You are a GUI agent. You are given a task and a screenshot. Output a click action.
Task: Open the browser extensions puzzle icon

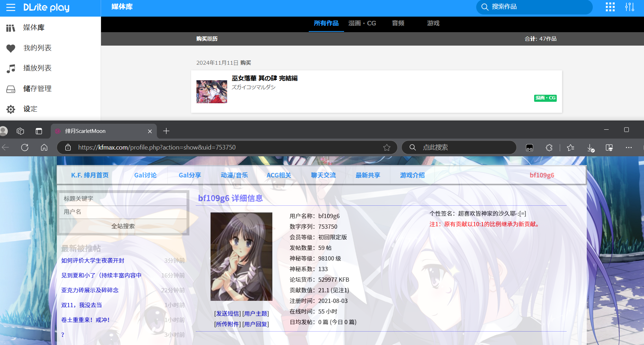549,148
